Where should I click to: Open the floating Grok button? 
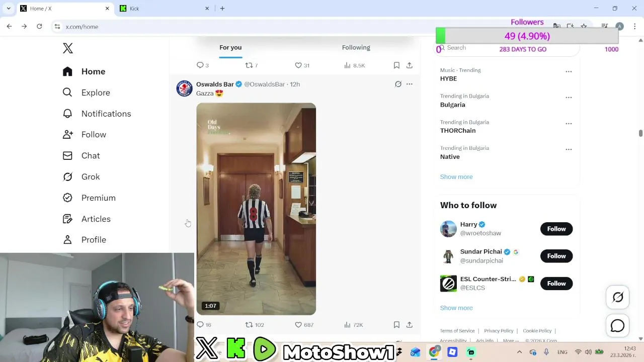(618, 298)
